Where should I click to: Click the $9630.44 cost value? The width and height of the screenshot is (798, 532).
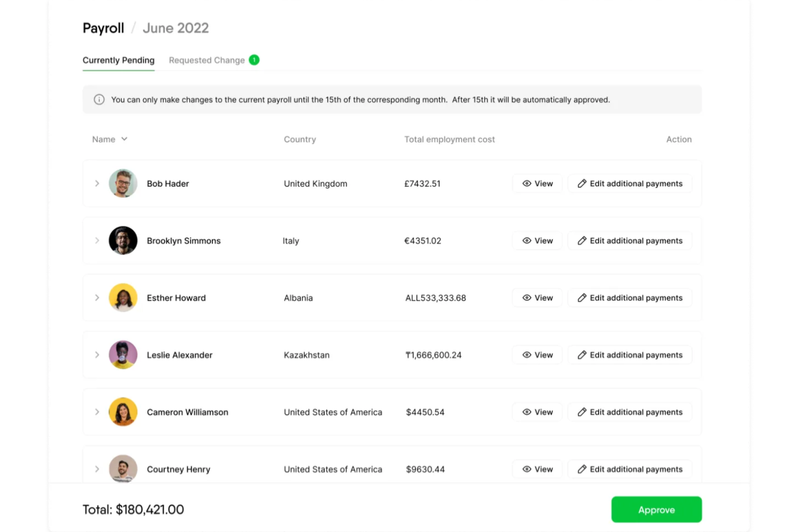pos(425,469)
